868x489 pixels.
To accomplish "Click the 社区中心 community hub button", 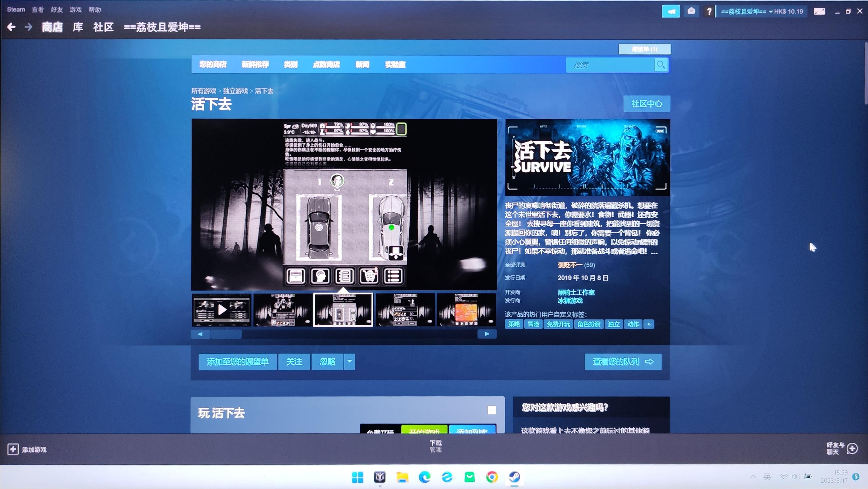I will pos(647,103).
